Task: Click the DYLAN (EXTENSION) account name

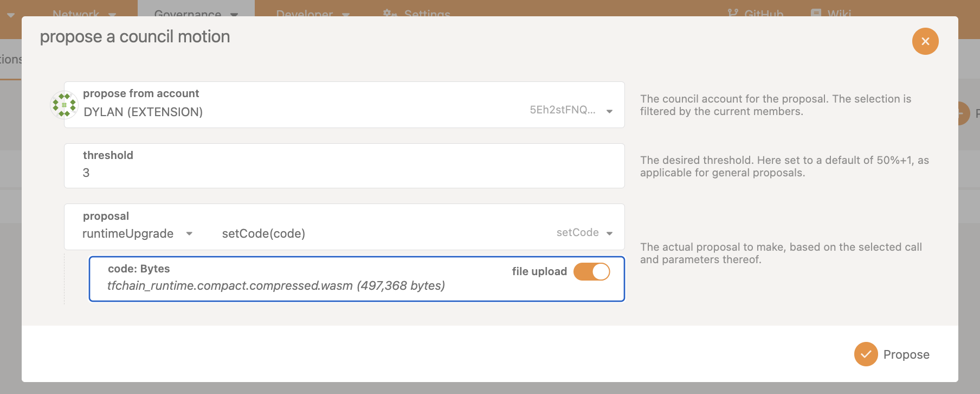Action: tap(143, 112)
